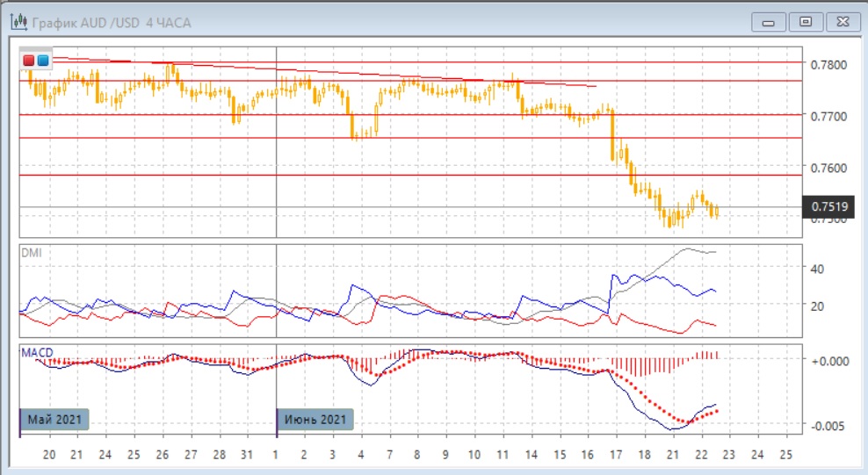Viewport: 868px width, 475px height.
Task: Click the 0.7800 price axis label
Action: [x=828, y=65]
